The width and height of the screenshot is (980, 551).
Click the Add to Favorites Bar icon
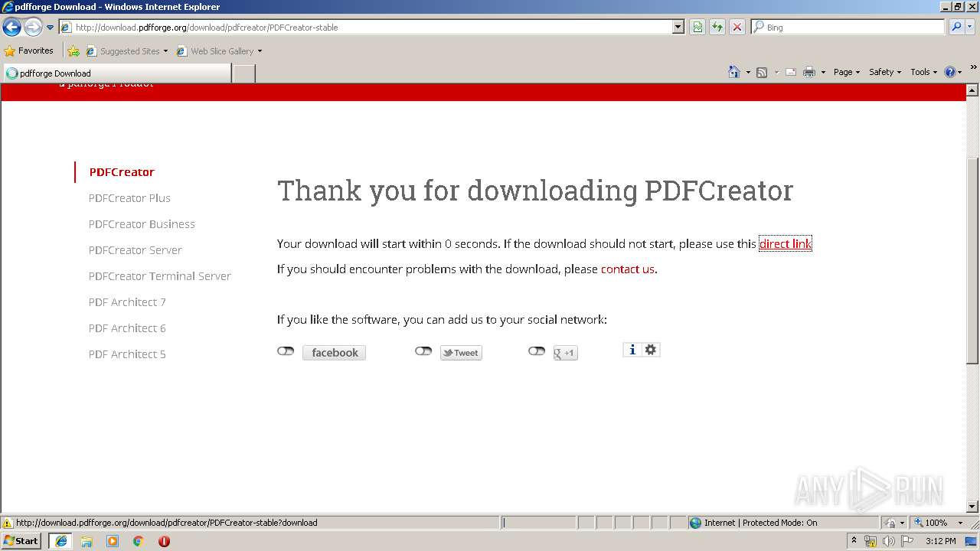(73, 51)
